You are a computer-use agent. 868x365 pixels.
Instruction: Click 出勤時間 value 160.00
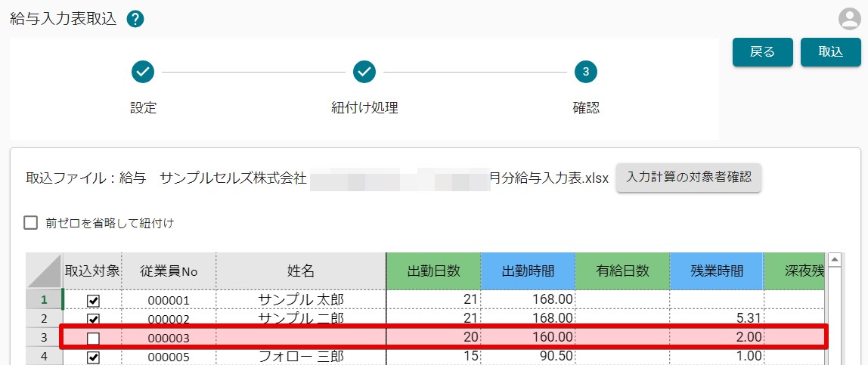pos(528,337)
